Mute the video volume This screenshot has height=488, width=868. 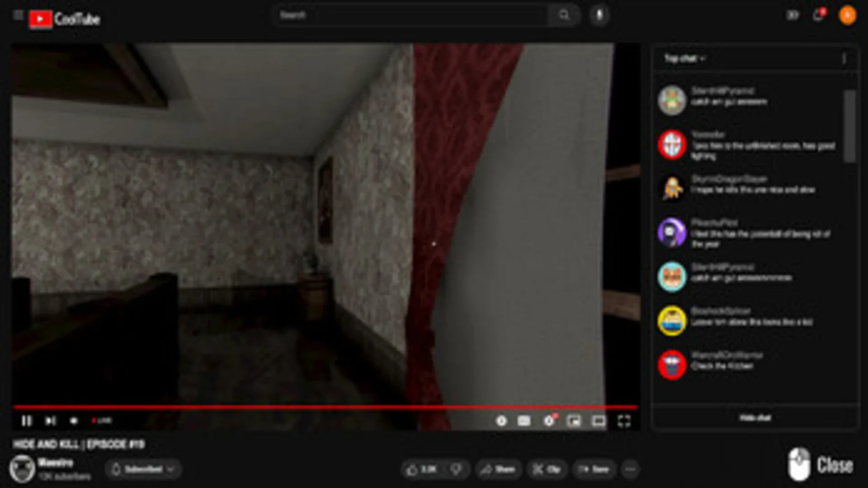pos(74,421)
